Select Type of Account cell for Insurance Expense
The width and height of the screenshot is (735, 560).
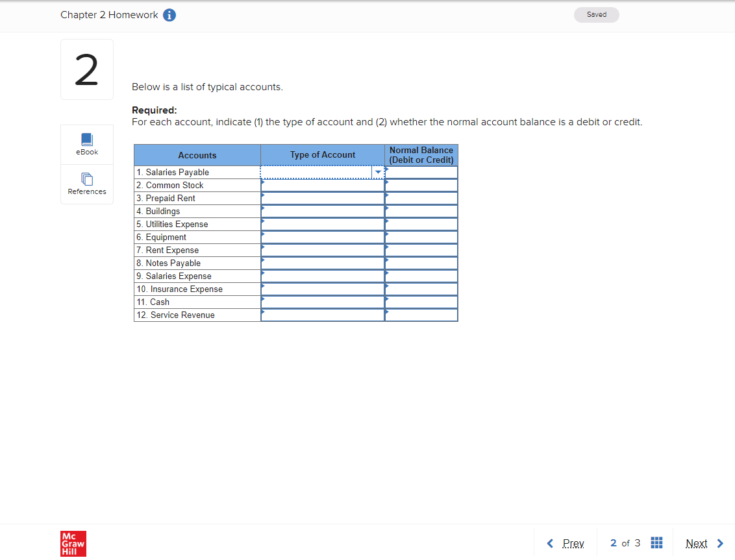[323, 289]
